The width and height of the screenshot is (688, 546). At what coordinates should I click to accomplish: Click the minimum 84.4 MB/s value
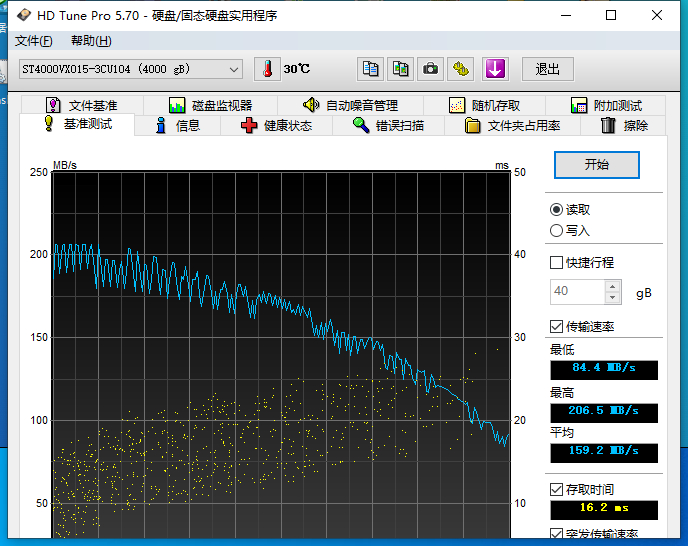point(604,370)
